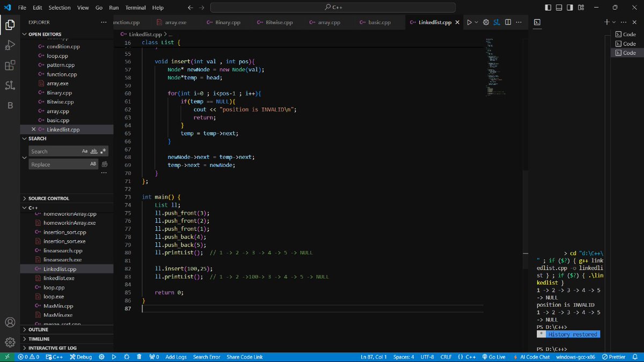Click Replace All icon next to Replace field
Viewport: 644px width, 362px height.
point(105,164)
